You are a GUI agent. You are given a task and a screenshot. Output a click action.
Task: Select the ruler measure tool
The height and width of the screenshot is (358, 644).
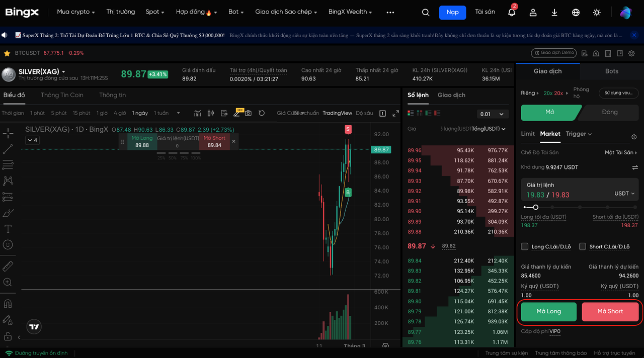(8, 266)
